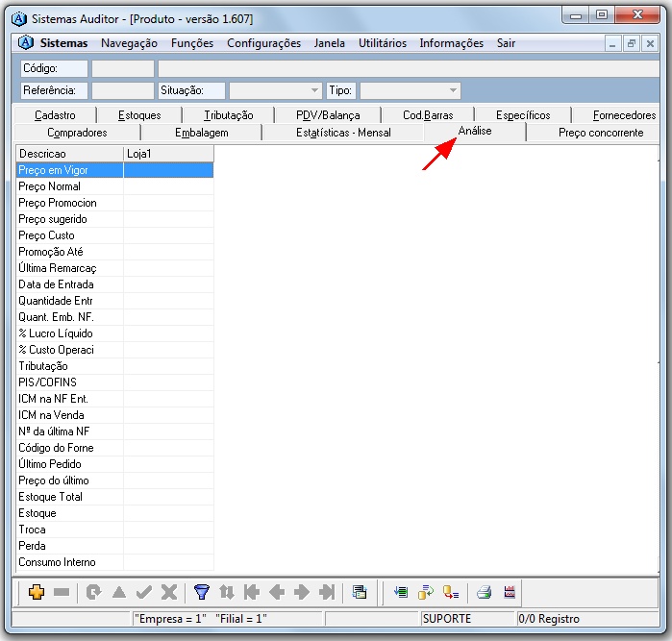
Task: Select the Data de Entrada row
Action: 114,284
